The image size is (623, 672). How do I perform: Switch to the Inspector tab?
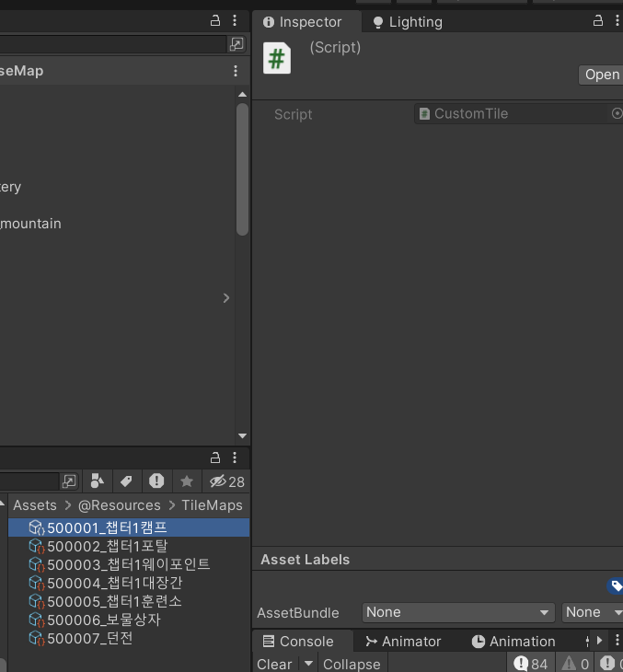tap(306, 22)
